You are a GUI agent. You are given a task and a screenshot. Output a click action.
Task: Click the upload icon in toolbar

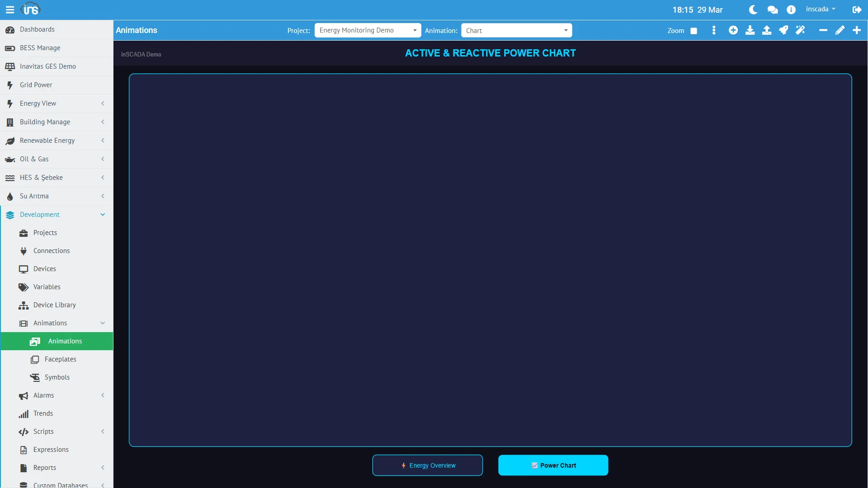(767, 30)
